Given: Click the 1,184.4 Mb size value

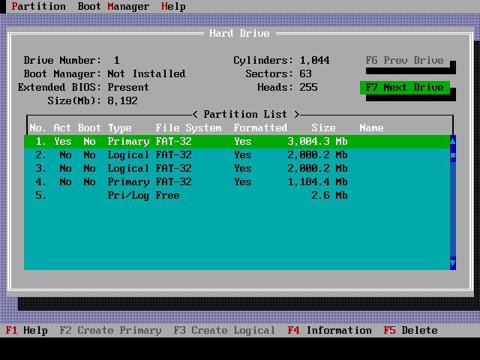Looking at the screenshot, I should pos(318,182).
